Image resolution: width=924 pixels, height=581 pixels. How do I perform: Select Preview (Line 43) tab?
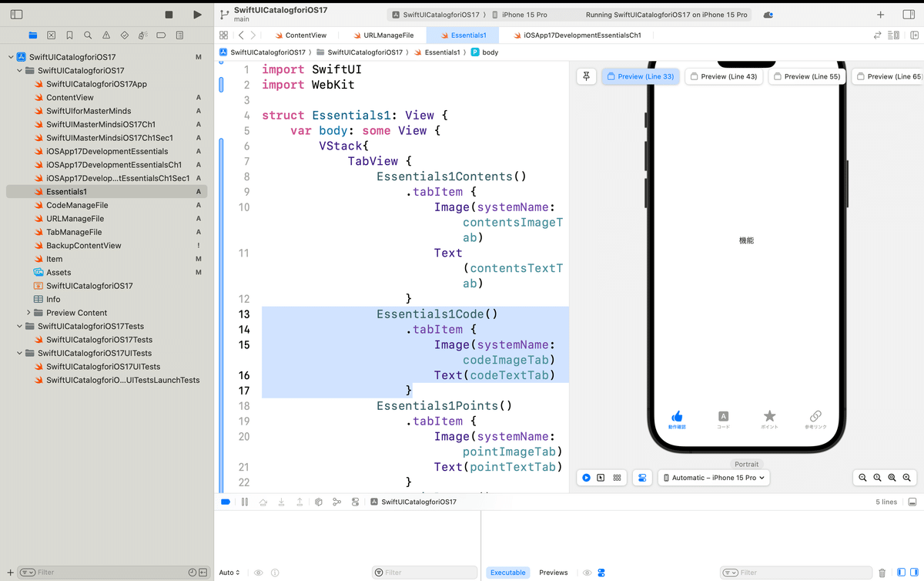[724, 76]
